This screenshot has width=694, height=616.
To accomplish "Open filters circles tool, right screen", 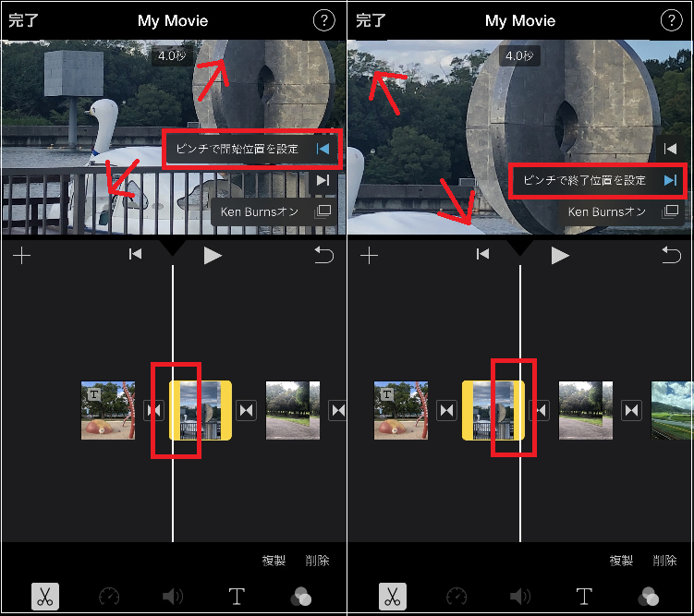I will tap(649, 597).
